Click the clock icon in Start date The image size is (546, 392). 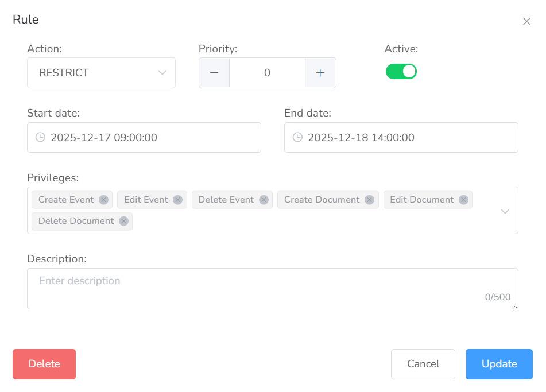(x=40, y=138)
